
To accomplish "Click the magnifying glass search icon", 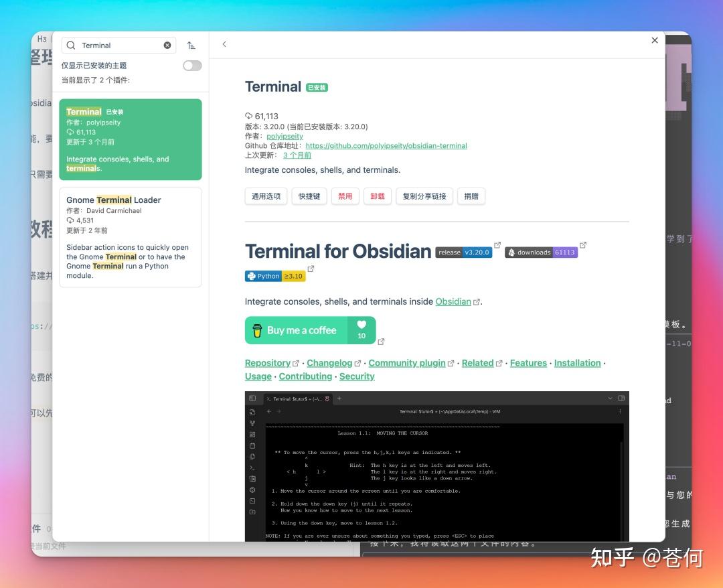I will [70, 45].
